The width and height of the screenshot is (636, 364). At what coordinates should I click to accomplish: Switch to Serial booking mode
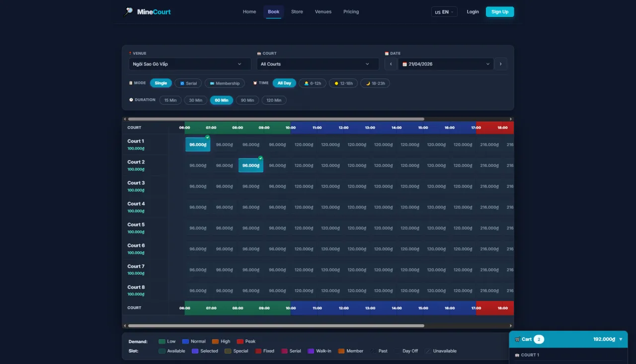click(x=188, y=83)
